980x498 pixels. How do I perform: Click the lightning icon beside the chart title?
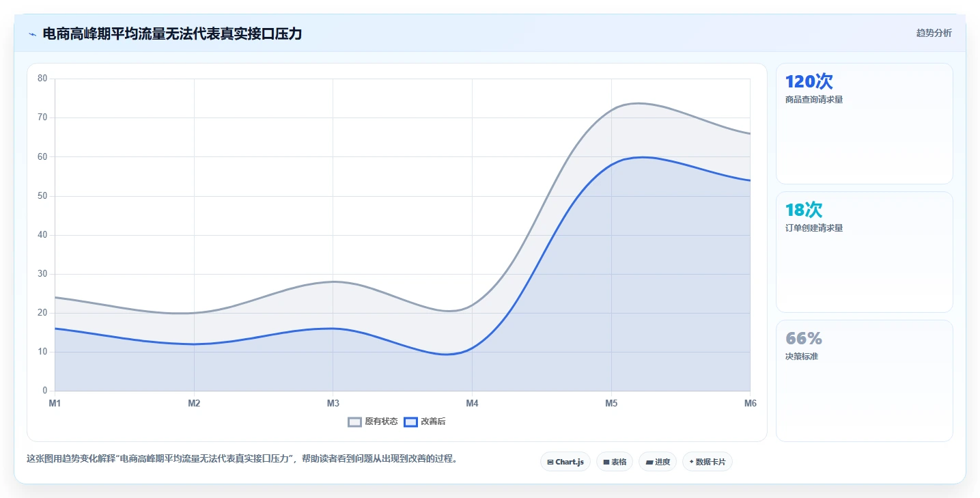coord(32,34)
